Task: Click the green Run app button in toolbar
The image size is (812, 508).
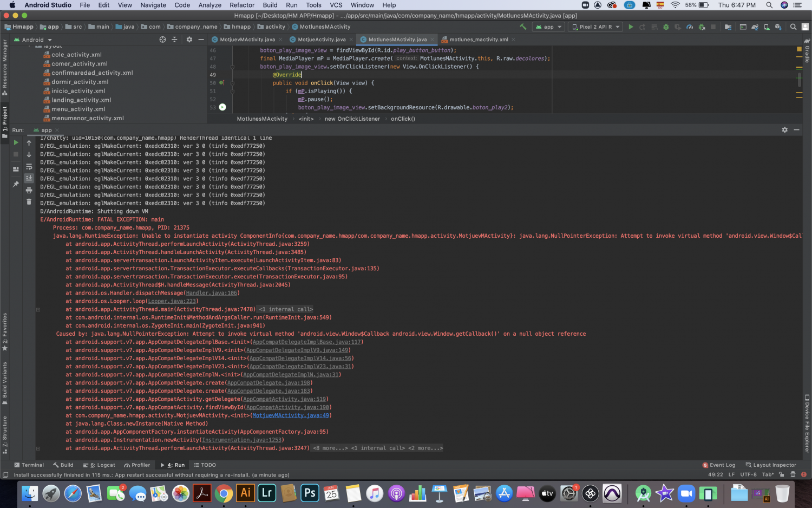Action: pyautogui.click(x=631, y=27)
